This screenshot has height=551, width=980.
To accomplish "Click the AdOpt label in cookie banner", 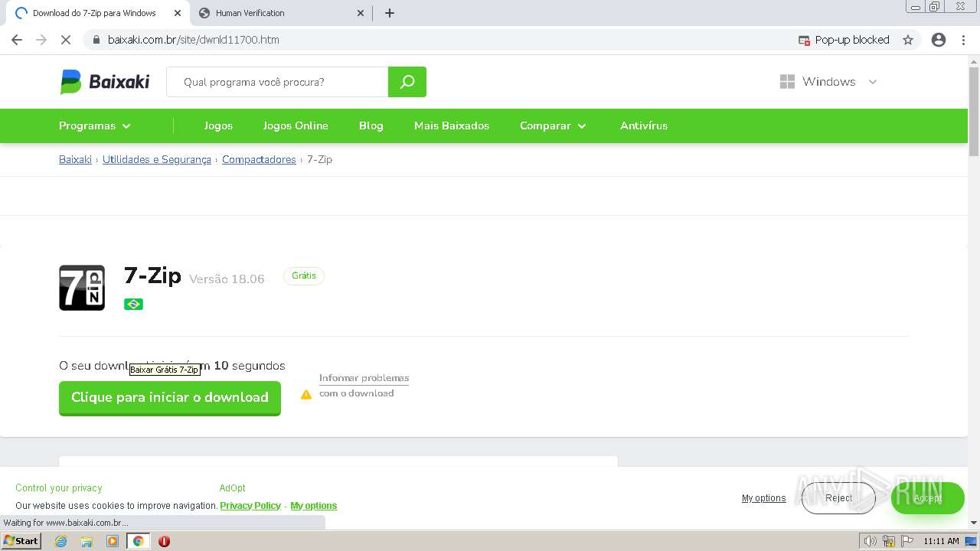I will [233, 488].
